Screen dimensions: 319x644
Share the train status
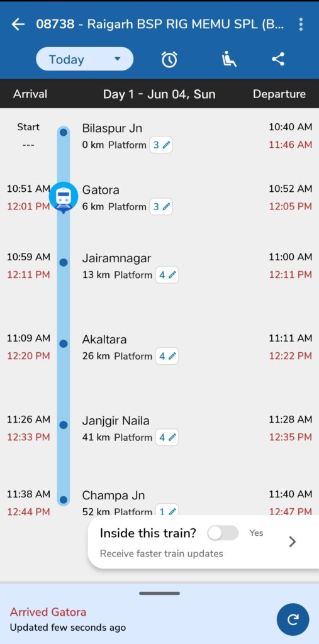pos(278,60)
